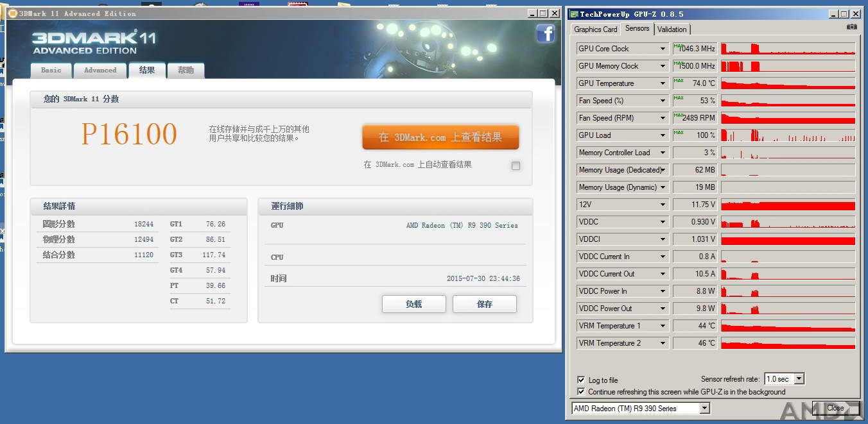Open the 12V sensor dropdown
The width and height of the screenshot is (868, 424).
click(x=663, y=205)
